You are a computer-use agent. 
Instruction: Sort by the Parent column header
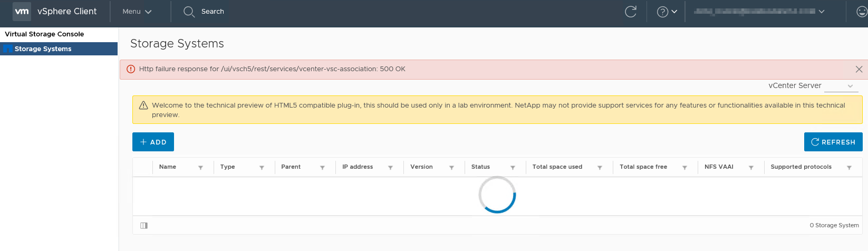[291, 167]
